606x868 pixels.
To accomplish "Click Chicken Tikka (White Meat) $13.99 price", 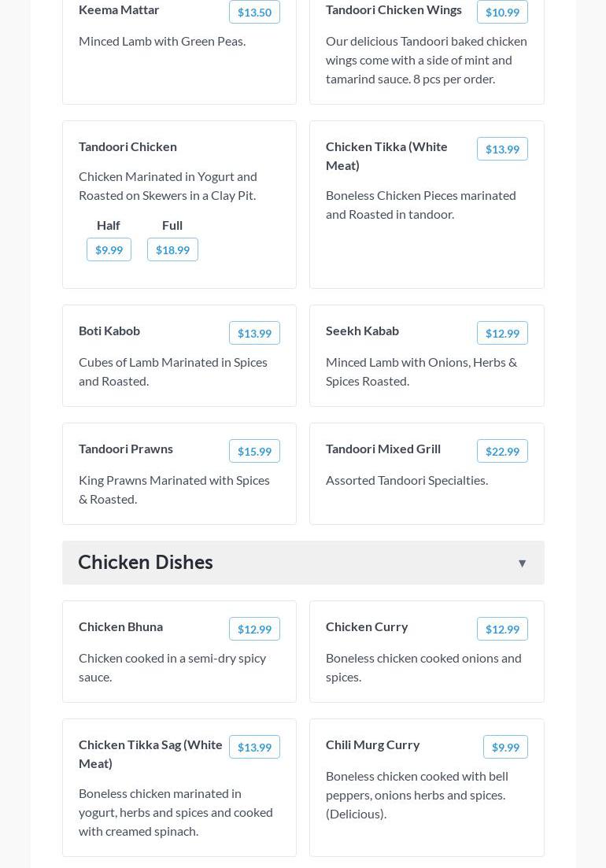I will tap(502, 149).
